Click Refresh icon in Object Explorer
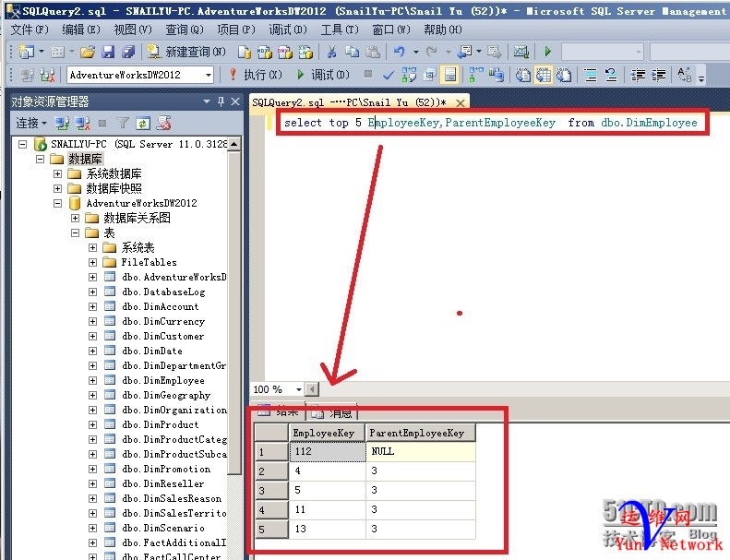This screenshot has width=730, height=560. tap(143, 123)
